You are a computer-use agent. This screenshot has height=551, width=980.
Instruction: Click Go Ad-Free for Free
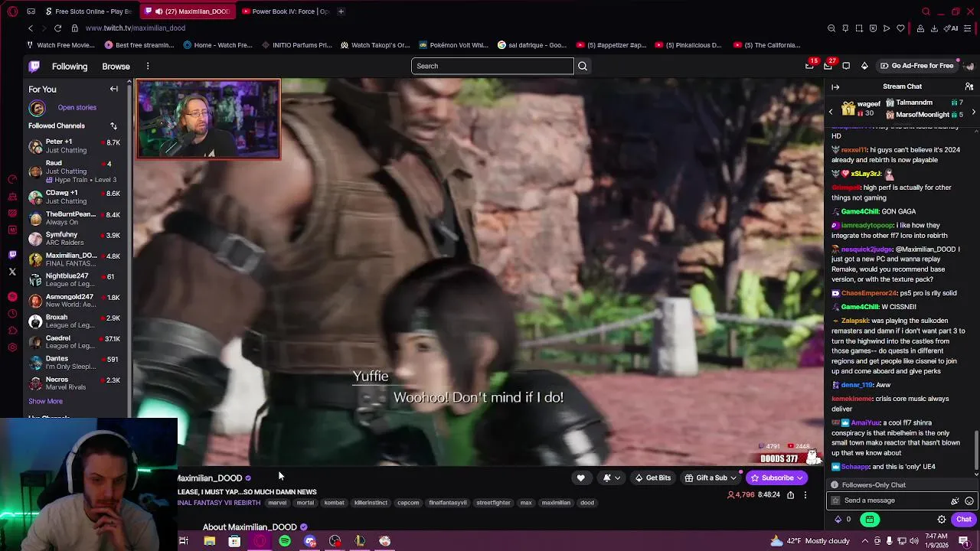(916, 66)
